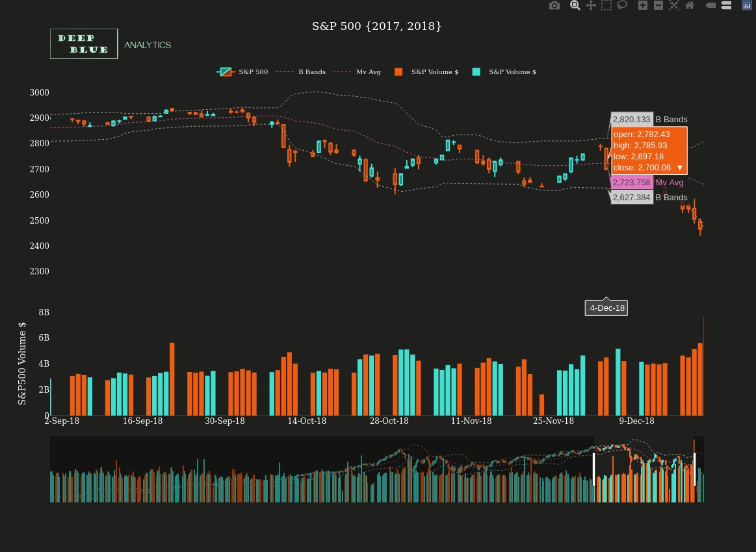Choose the Lasso Select tool
This screenshot has width=756, height=552.
click(622, 5)
